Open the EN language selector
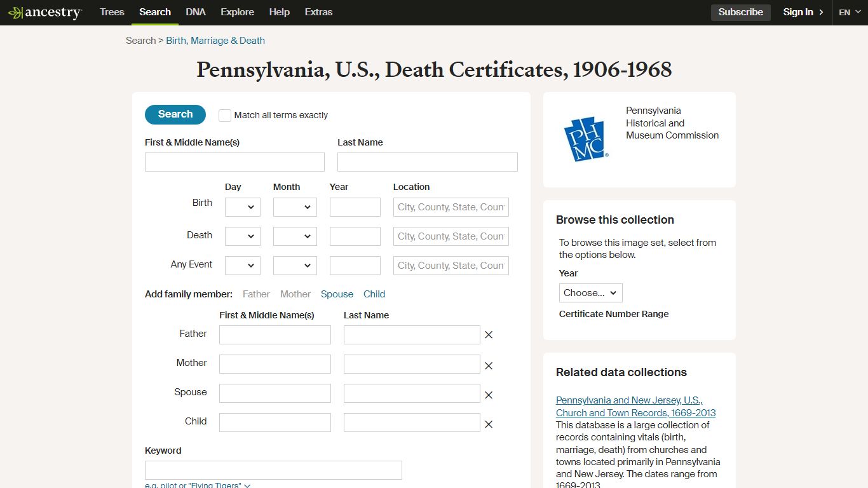This screenshot has width=868, height=488. pyautogui.click(x=849, y=12)
